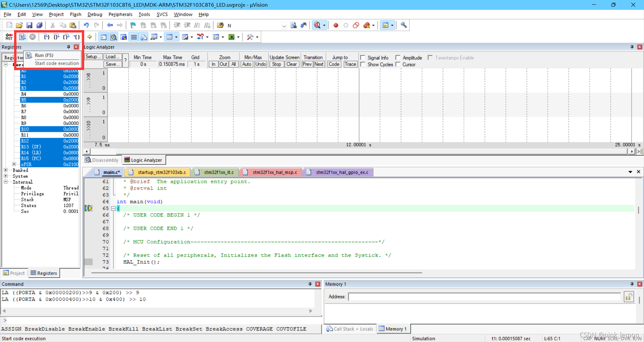644x342 pixels.
Task: Click the Reset CPU (RST) icon
Action: (9, 37)
